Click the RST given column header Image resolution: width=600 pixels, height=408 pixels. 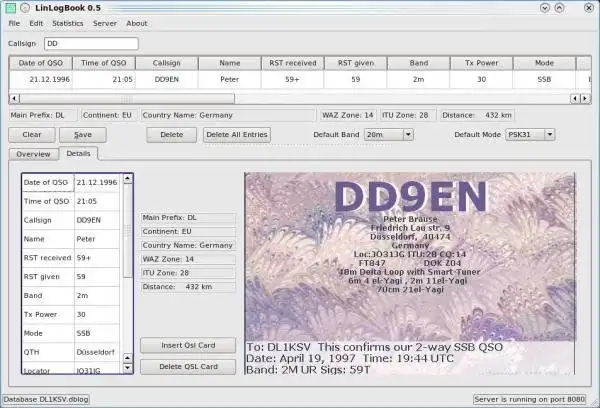click(x=356, y=63)
